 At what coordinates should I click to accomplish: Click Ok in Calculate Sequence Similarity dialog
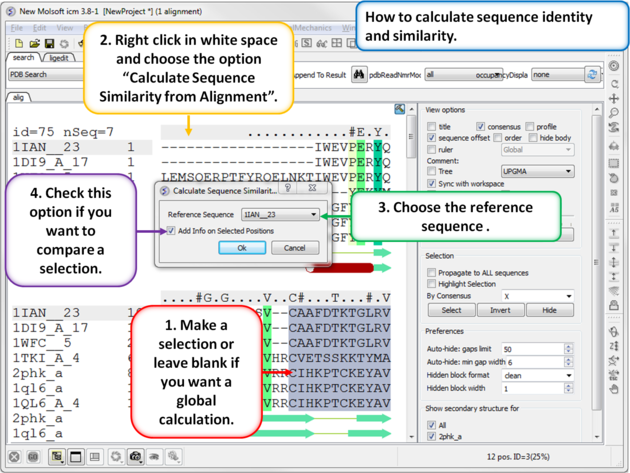[242, 248]
